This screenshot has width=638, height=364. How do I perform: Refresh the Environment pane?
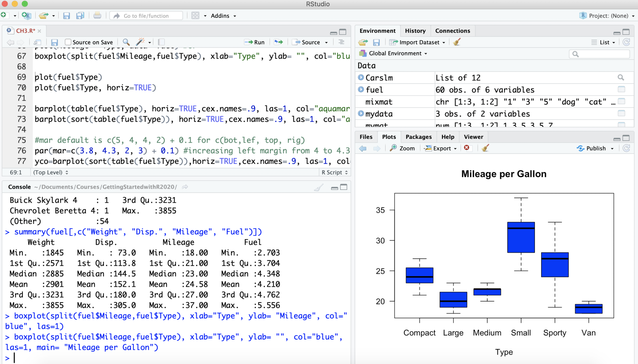tap(626, 42)
